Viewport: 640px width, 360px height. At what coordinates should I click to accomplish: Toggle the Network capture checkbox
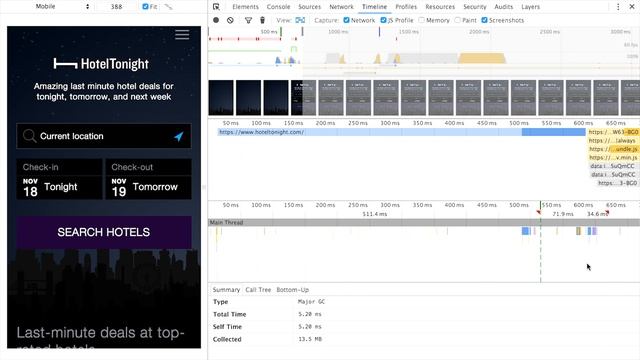(x=346, y=20)
